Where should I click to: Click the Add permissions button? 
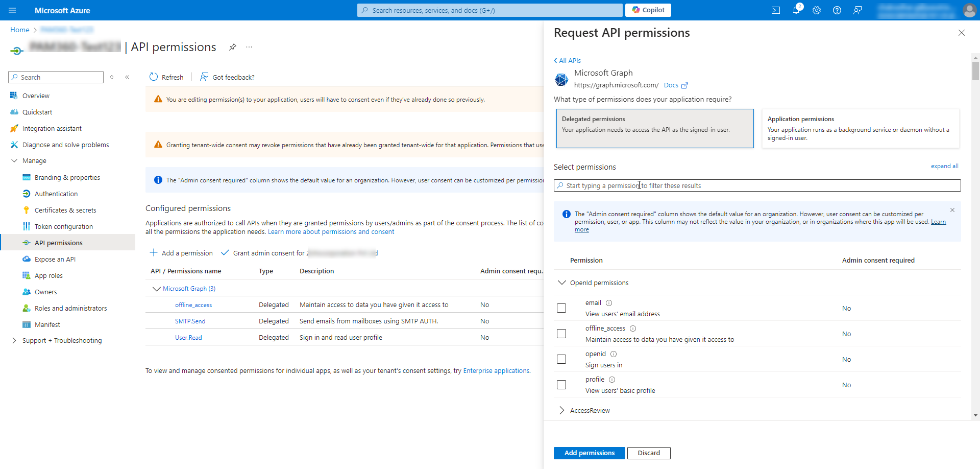[x=589, y=453]
